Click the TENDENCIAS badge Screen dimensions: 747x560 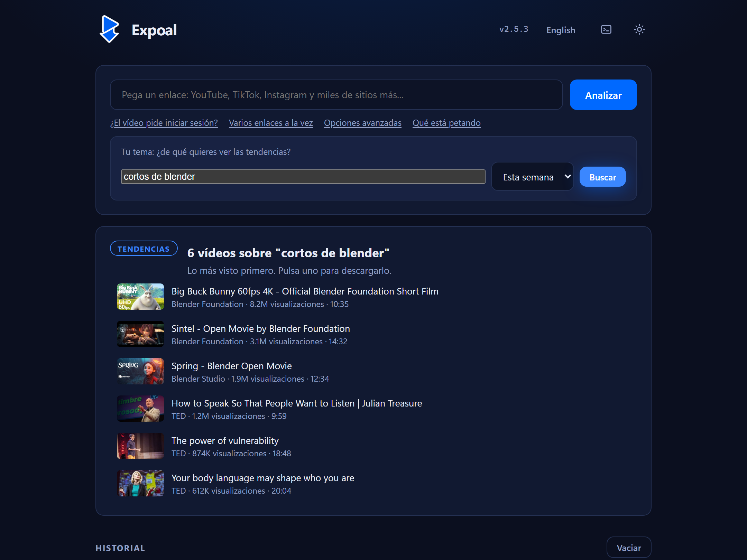coord(144,249)
